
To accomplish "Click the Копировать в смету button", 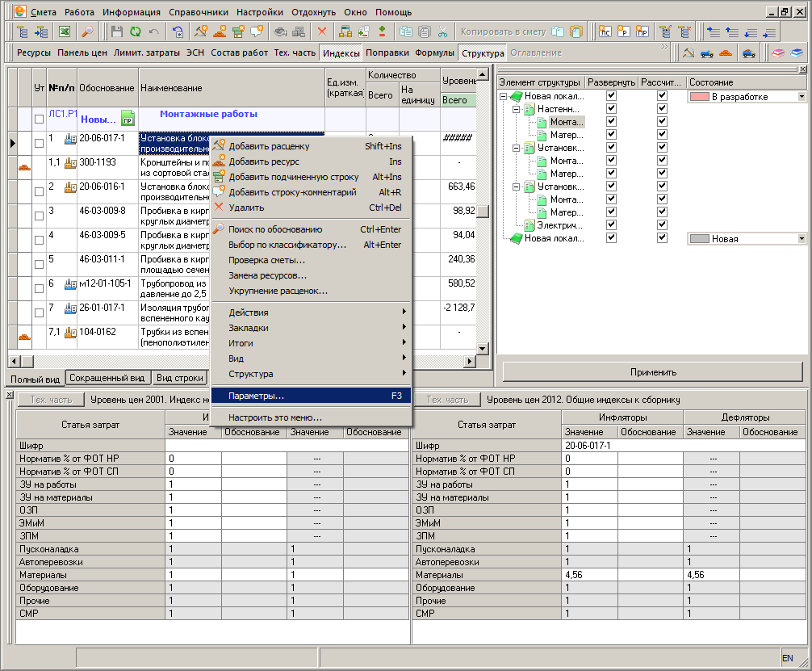I will coord(504,31).
